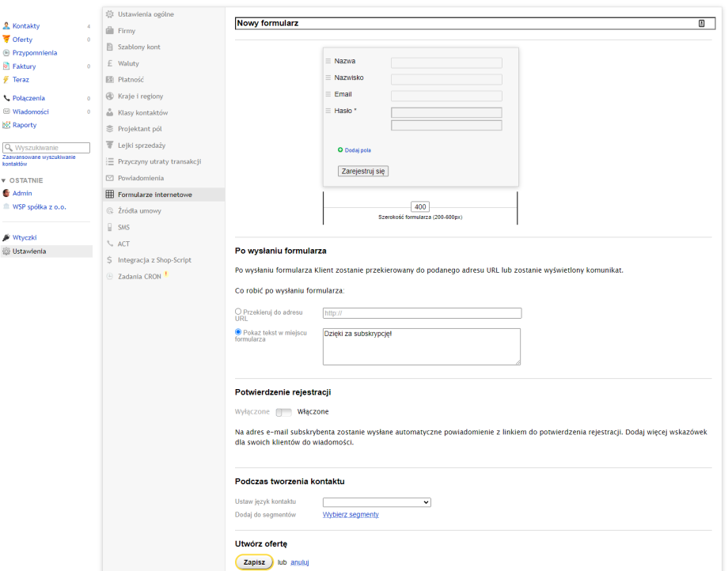The image size is (728, 571).
Task: Toggle the Potwierdzenie rejestracji switch
Action: [x=283, y=412]
